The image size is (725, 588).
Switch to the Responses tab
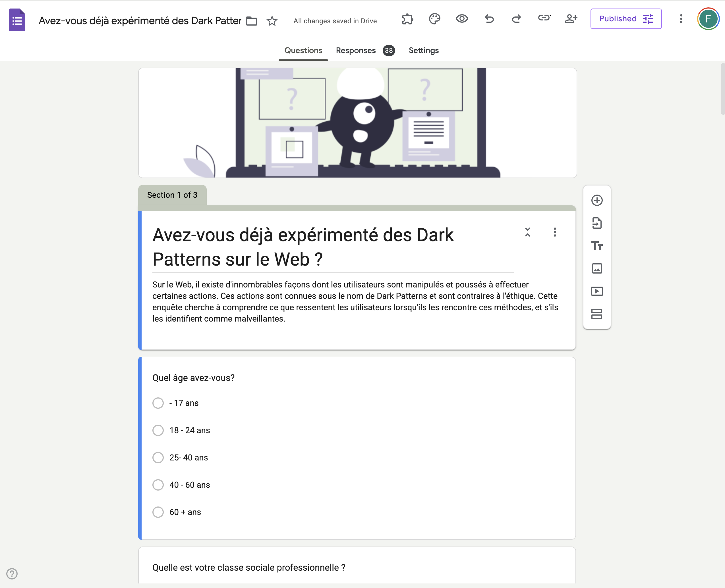tap(356, 50)
